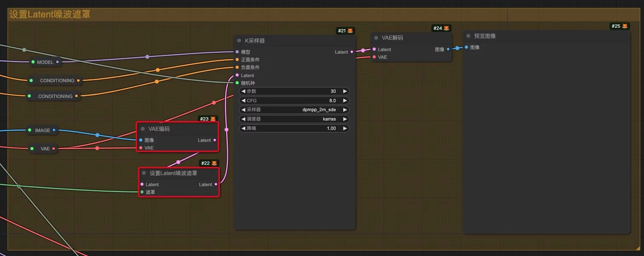
Task: Select the MODEL reroute node
Action: click(45, 62)
